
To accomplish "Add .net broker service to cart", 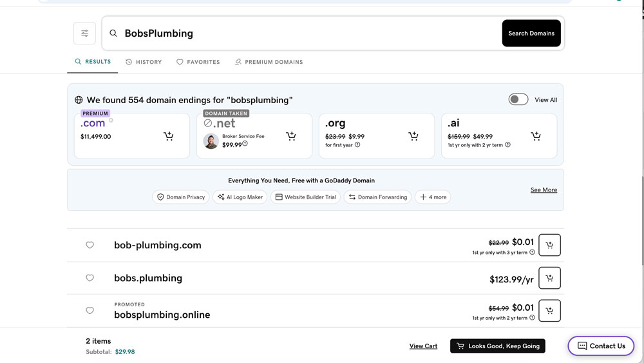I will (291, 136).
